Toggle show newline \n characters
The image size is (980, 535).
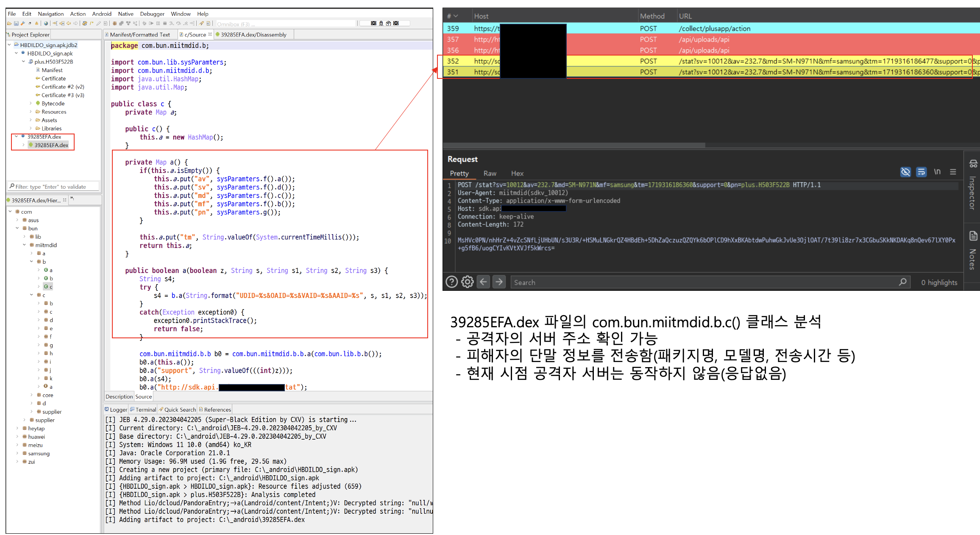pos(937,172)
